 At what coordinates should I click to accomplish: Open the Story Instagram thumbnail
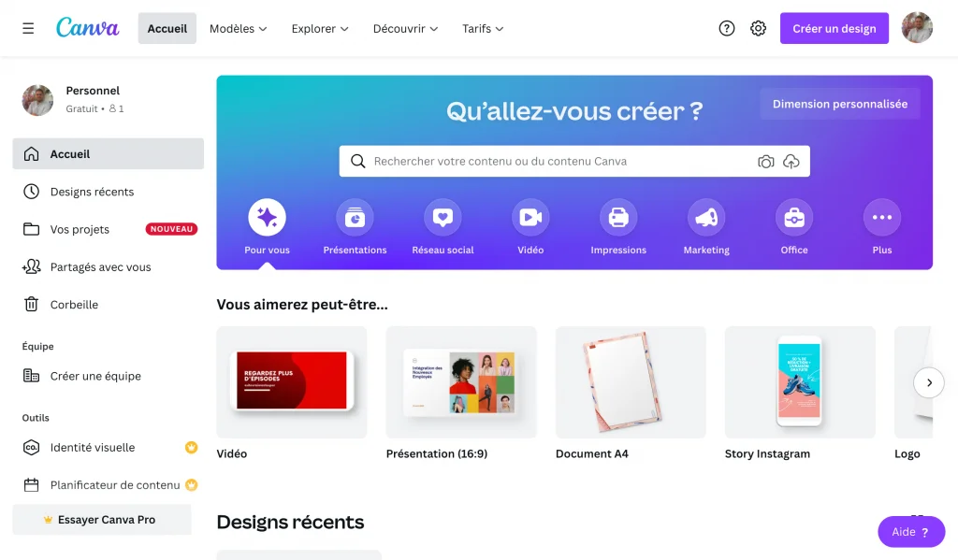pyautogui.click(x=800, y=382)
